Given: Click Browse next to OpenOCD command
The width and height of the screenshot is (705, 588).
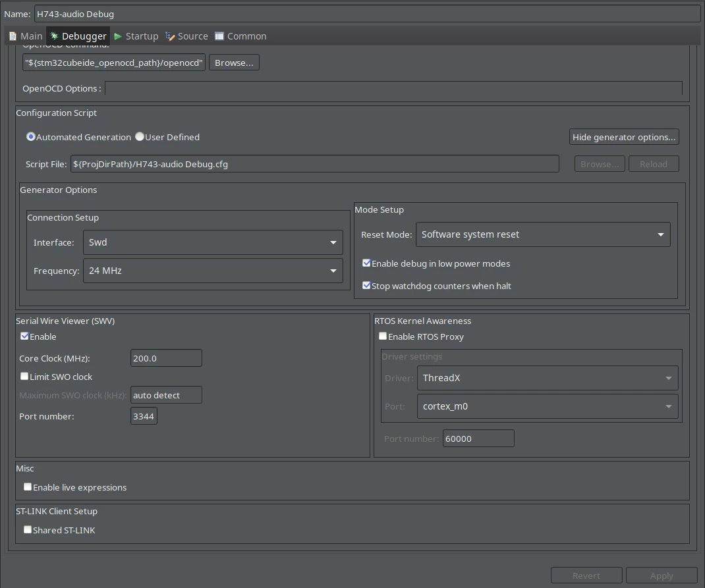Looking at the screenshot, I should (x=234, y=63).
